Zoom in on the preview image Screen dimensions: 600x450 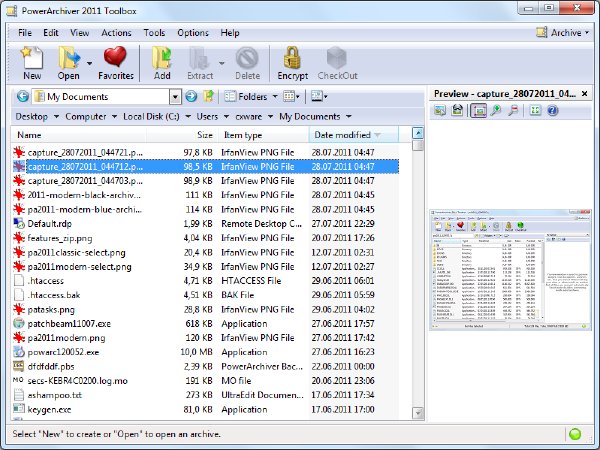(x=496, y=111)
